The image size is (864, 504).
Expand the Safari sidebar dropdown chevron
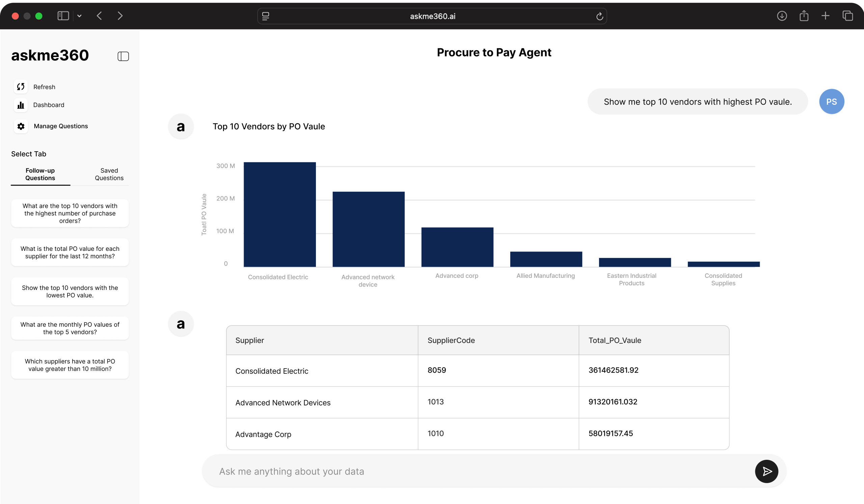79,16
